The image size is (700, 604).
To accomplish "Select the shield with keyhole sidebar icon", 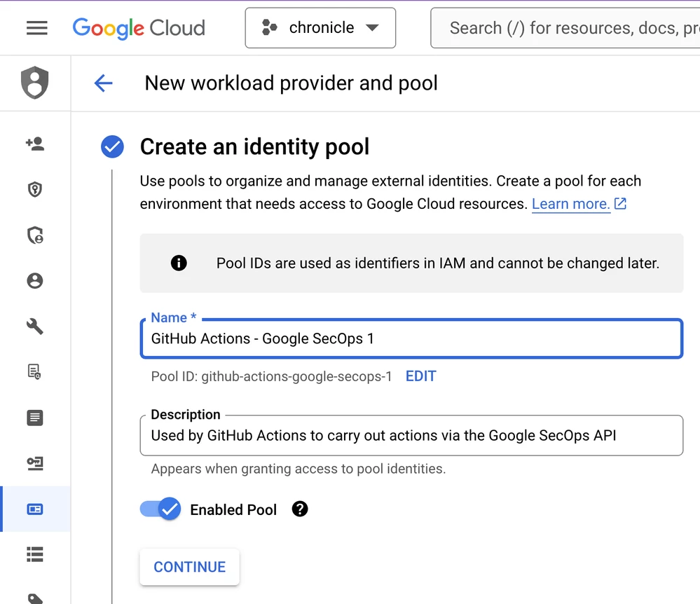I will click(35, 190).
